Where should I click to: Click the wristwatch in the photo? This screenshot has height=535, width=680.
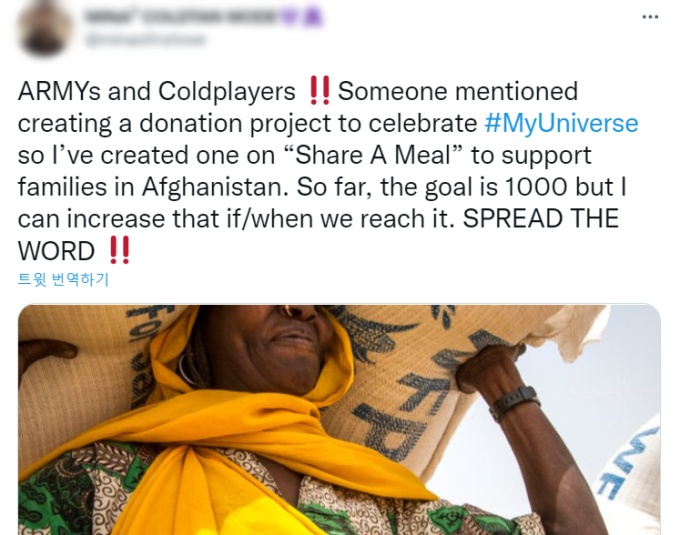coord(514,402)
